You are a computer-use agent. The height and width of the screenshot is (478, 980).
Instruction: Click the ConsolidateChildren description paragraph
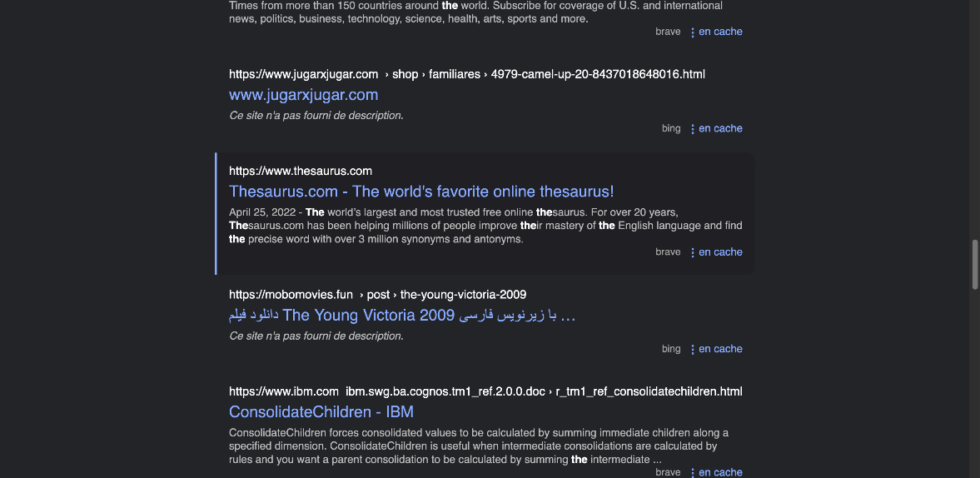(x=479, y=446)
